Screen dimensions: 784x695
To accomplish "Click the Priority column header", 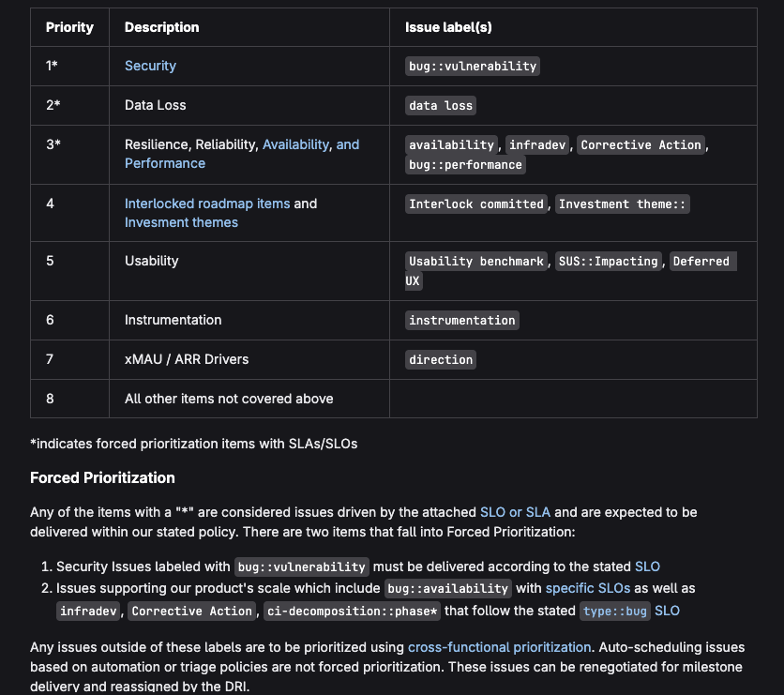I will click(69, 27).
